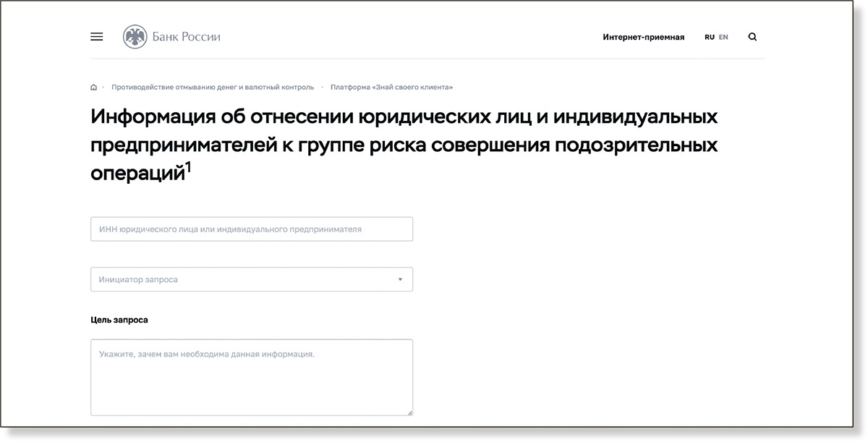Click the Bank of Russia eagle emblem
This screenshot has height=442, width=868.
pos(135,37)
